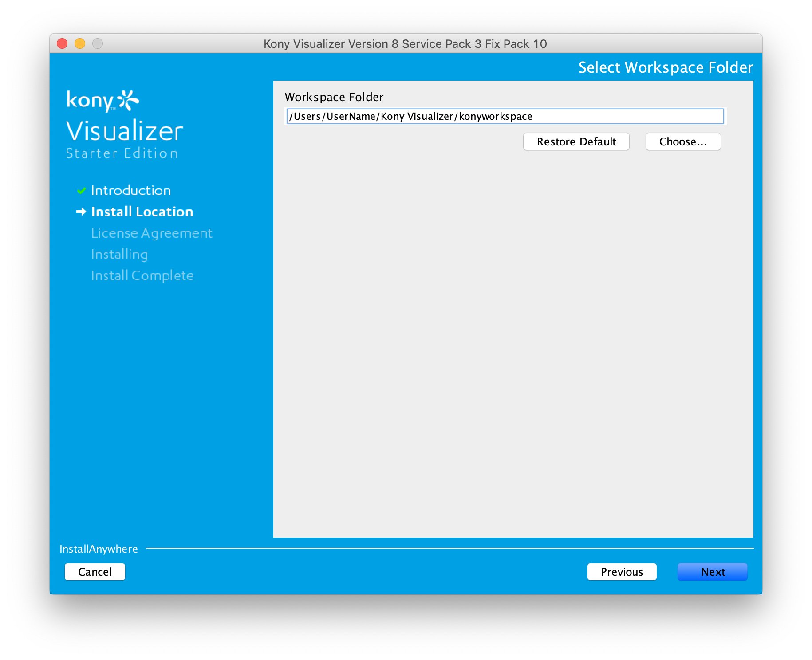812x660 pixels.
Task: Proceed with the Next button
Action: tap(713, 572)
